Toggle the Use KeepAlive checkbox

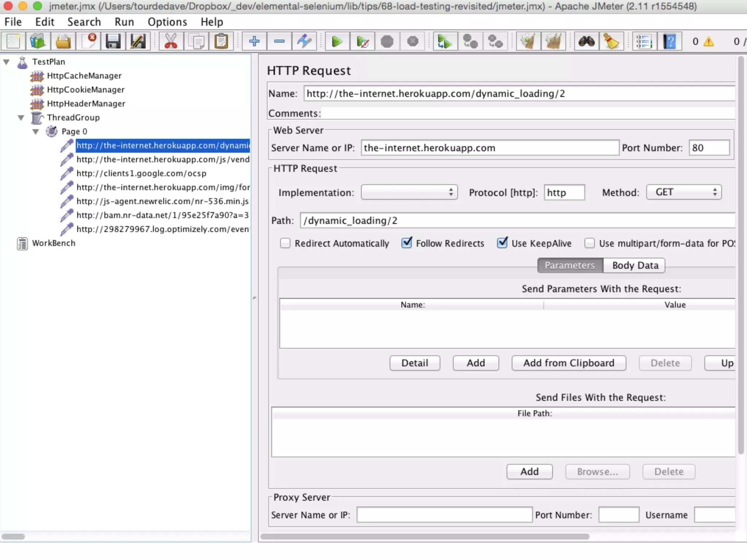[502, 243]
